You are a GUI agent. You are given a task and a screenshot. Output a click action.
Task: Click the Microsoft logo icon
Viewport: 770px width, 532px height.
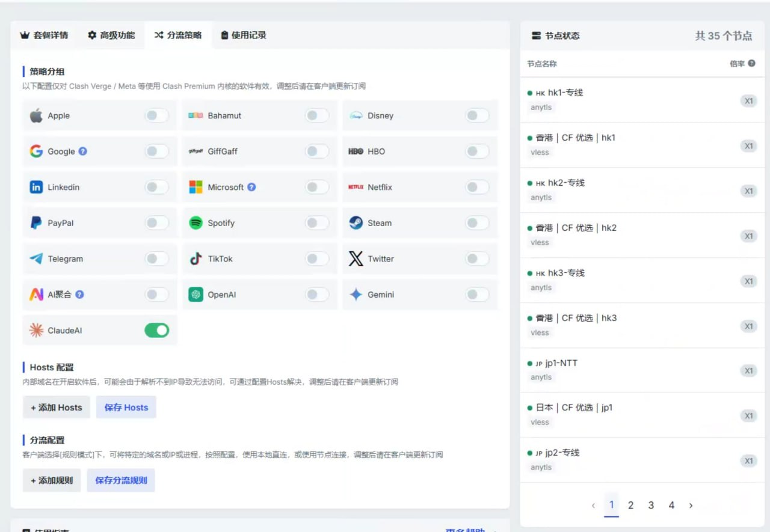[x=196, y=187]
